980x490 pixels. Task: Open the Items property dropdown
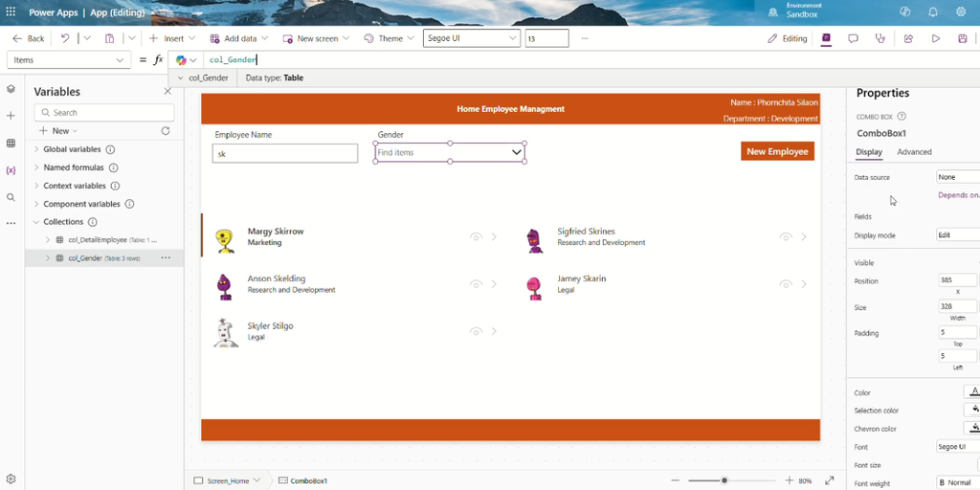pos(69,60)
